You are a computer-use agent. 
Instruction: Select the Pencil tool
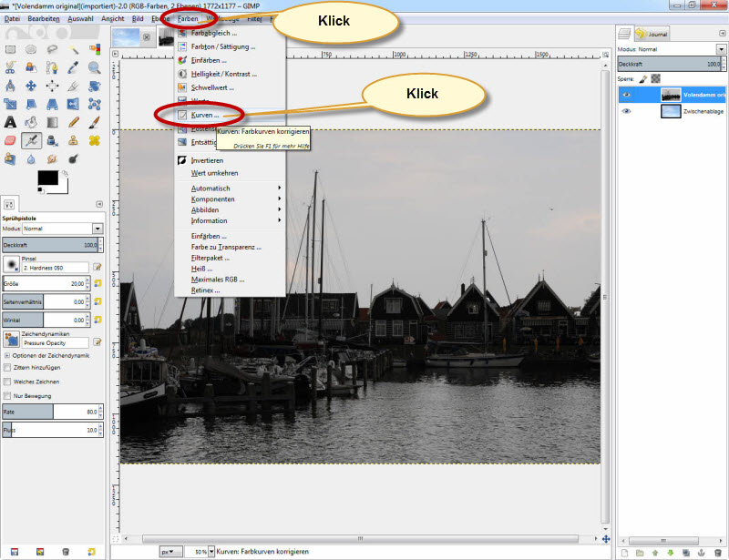73,122
